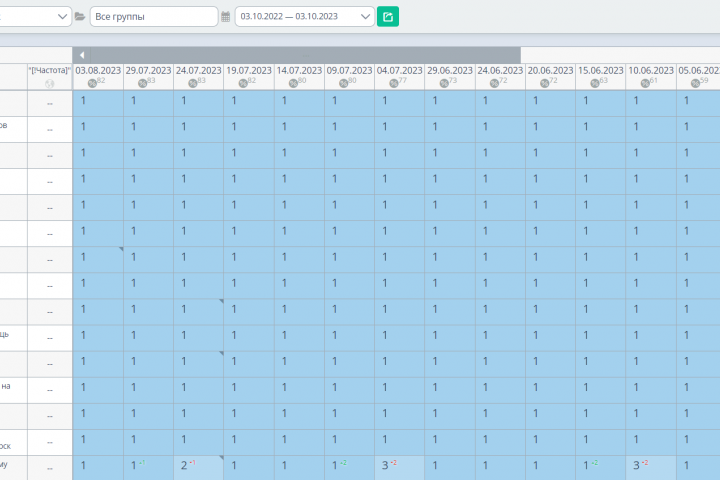720x480 pixels.
Task: Click the percent icon under 19.07.2023
Action: coord(243,83)
